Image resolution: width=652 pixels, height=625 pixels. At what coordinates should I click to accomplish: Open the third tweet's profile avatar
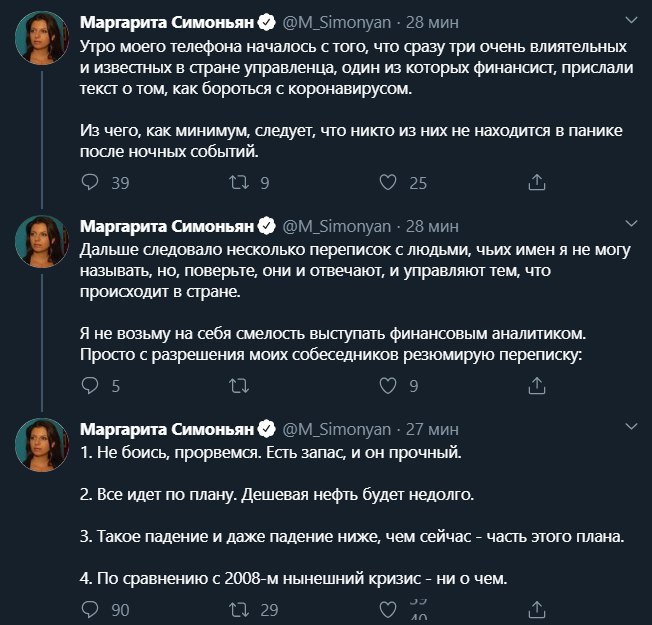pos(42,445)
